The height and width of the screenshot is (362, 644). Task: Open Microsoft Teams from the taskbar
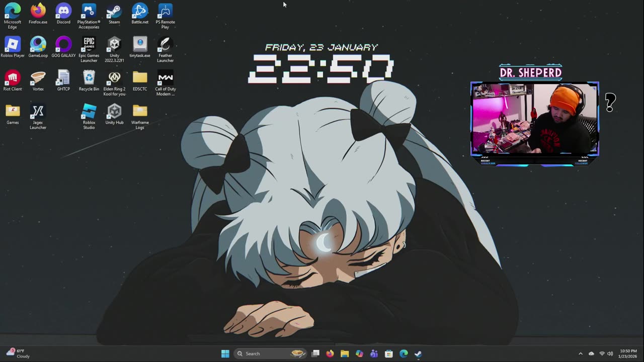[x=374, y=353]
